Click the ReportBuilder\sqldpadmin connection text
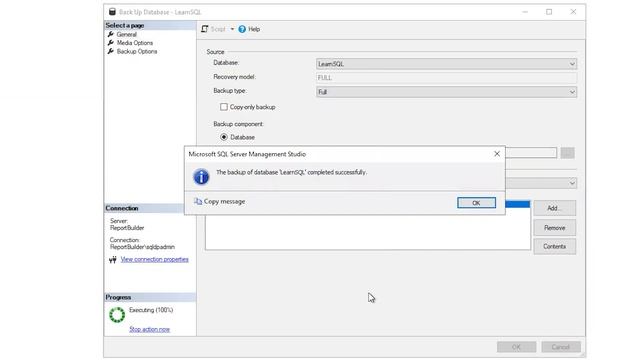Image resolution: width=640 pixels, height=360 pixels. coord(142,247)
